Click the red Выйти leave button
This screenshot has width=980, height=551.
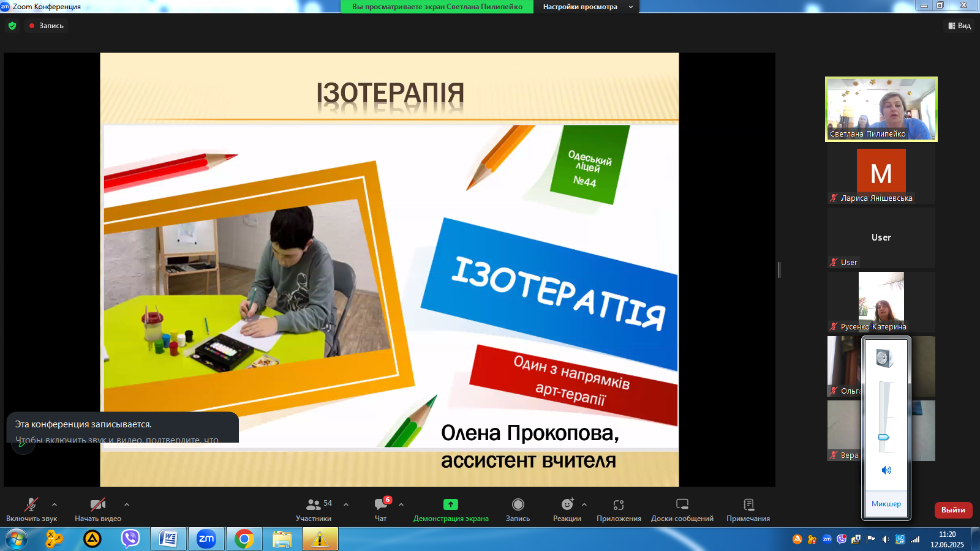pyautogui.click(x=953, y=510)
